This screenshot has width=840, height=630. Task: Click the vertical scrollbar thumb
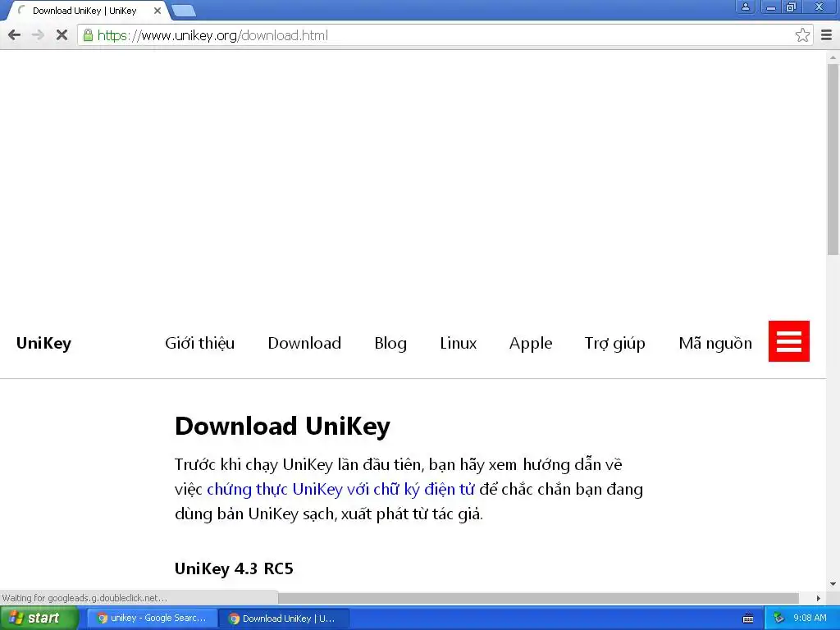pos(833,160)
